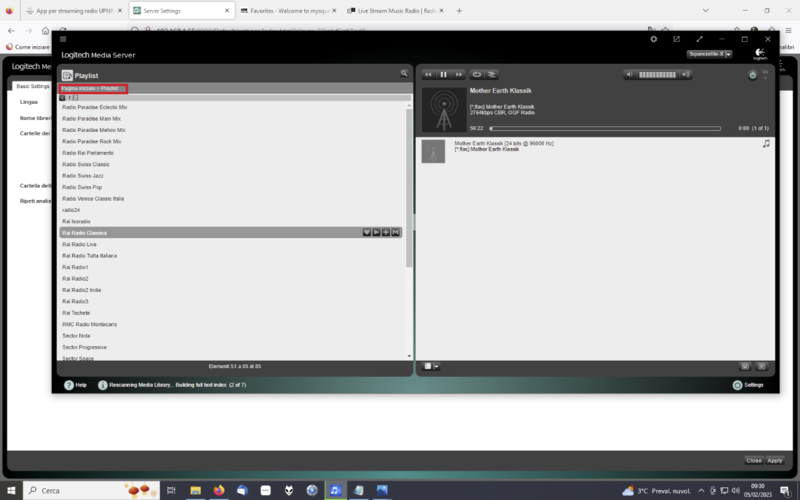Open the search magnifier in Playlist panel

pos(404,74)
